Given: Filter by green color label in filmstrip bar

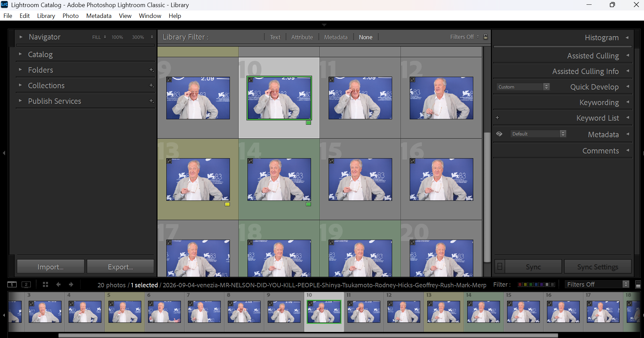Looking at the screenshot, I should coord(531,285).
